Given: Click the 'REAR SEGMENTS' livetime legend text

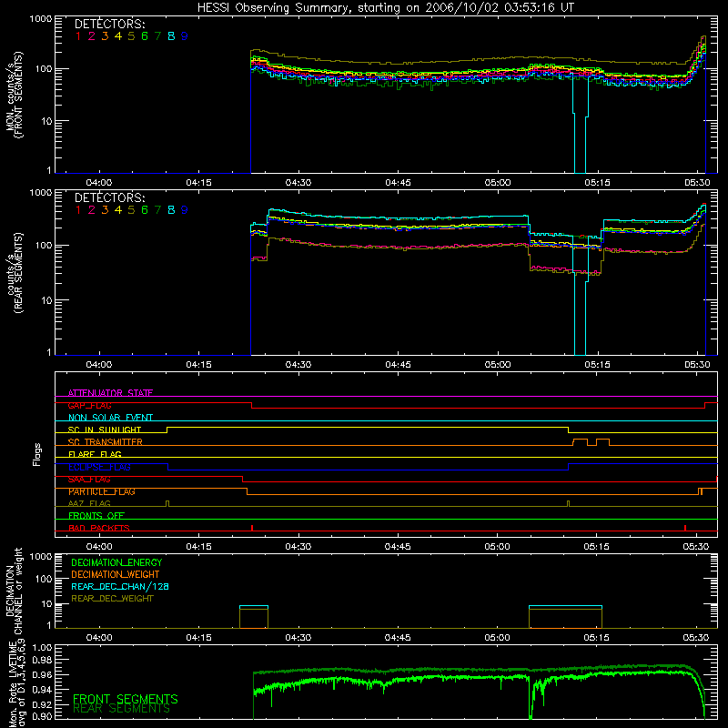Looking at the screenshot, I should click(122, 709).
